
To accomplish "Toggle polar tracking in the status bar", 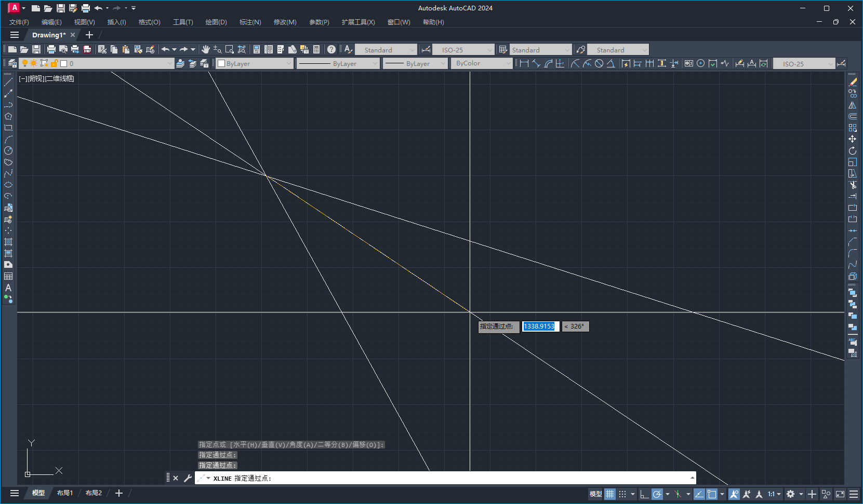I will click(x=657, y=494).
